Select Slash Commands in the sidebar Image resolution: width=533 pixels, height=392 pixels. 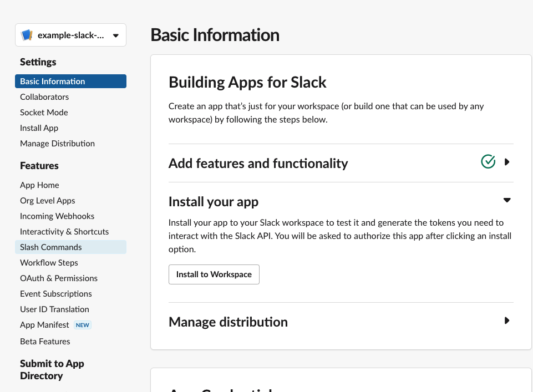coord(70,247)
